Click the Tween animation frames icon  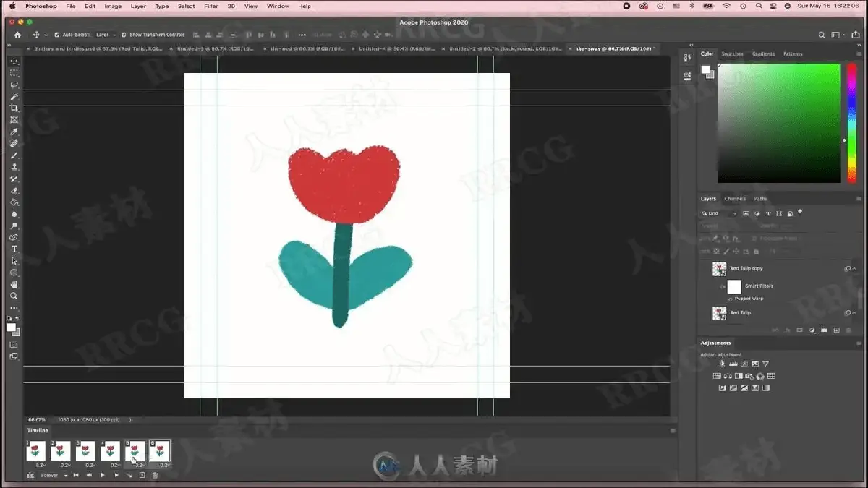tap(129, 475)
